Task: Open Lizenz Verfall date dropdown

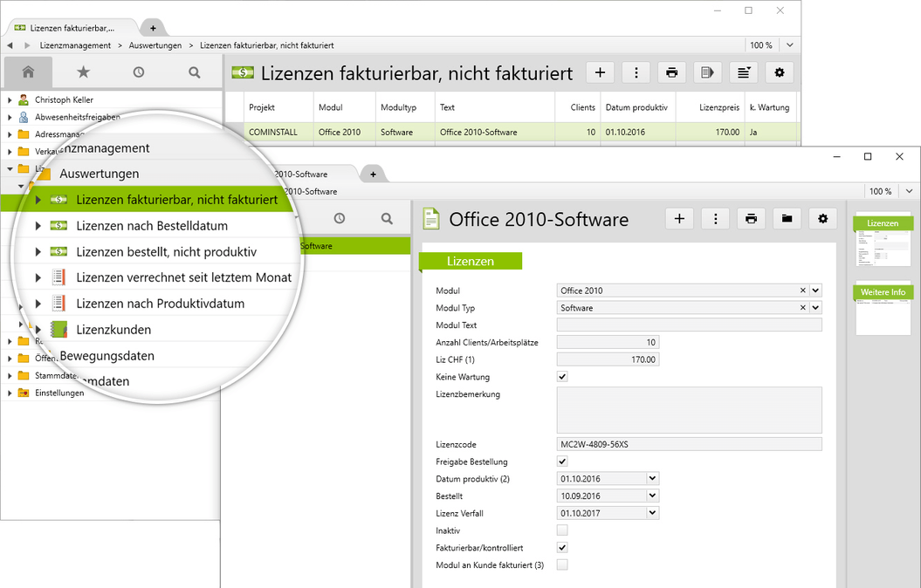Action: (x=652, y=513)
